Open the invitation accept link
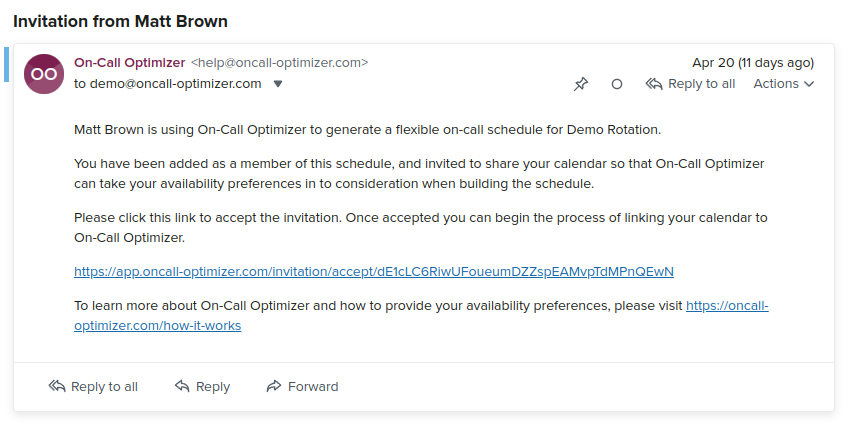855x429 pixels. 374,271
